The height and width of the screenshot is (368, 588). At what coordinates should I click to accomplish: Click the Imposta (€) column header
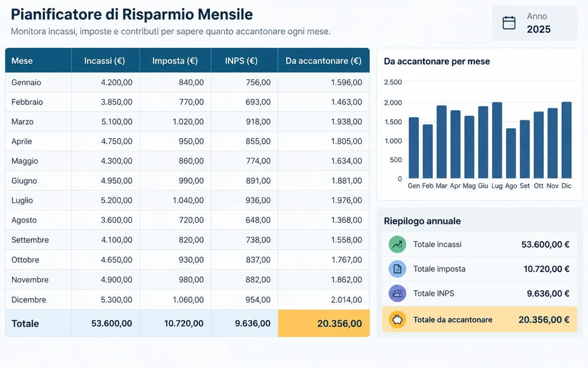pos(175,61)
